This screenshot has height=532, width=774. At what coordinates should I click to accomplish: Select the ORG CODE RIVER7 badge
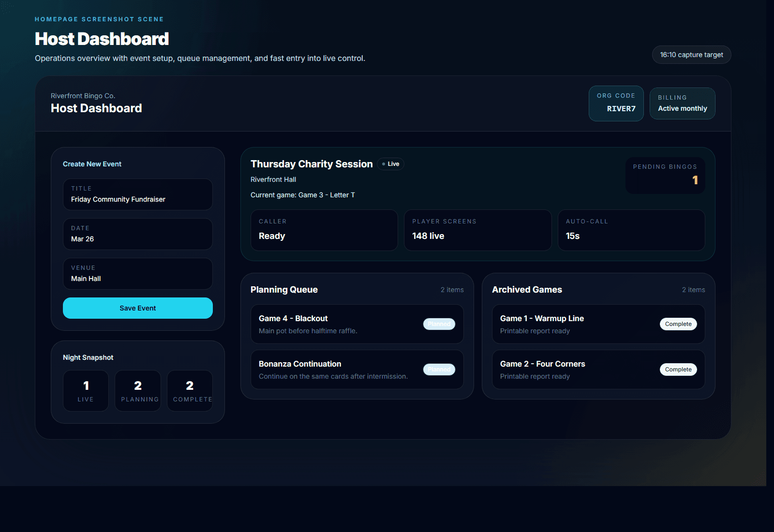coord(616,103)
